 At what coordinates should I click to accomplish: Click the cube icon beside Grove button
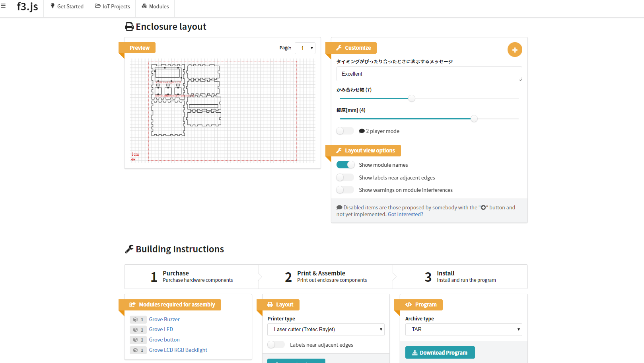tap(135, 340)
